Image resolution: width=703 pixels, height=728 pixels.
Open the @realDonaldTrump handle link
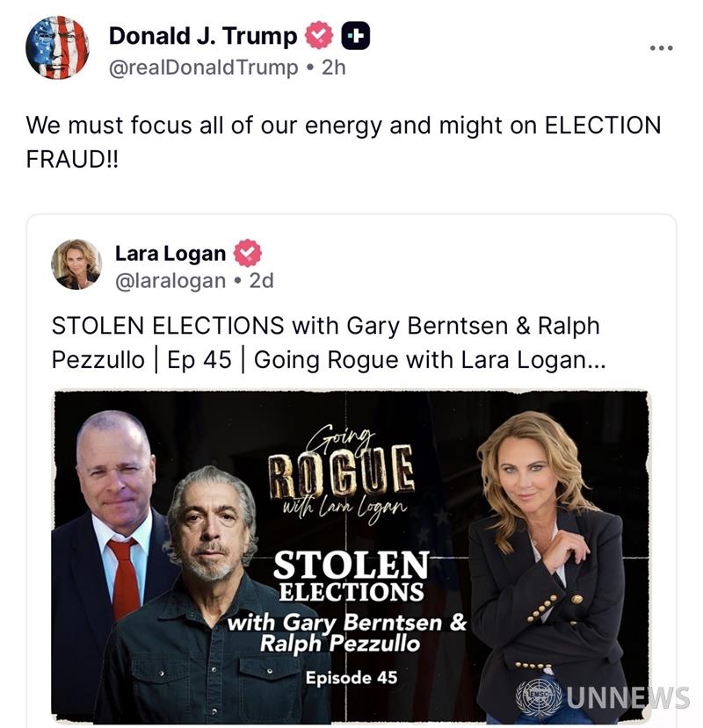tap(203, 68)
